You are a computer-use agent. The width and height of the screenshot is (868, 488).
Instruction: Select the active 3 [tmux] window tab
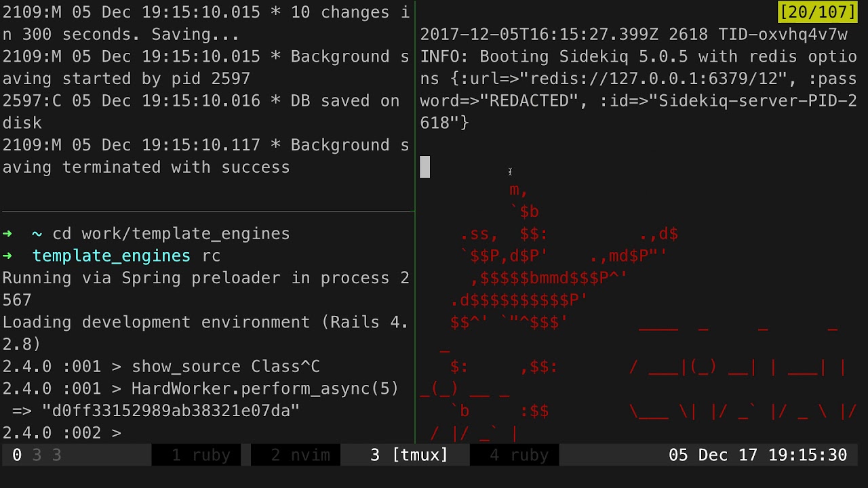[x=410, y=455]
